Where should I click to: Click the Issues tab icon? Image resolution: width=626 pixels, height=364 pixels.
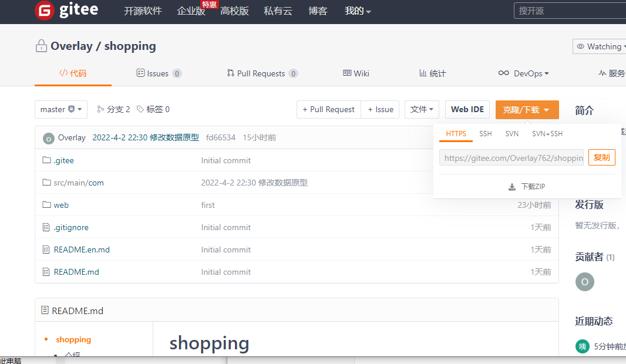tap(140, 73)
